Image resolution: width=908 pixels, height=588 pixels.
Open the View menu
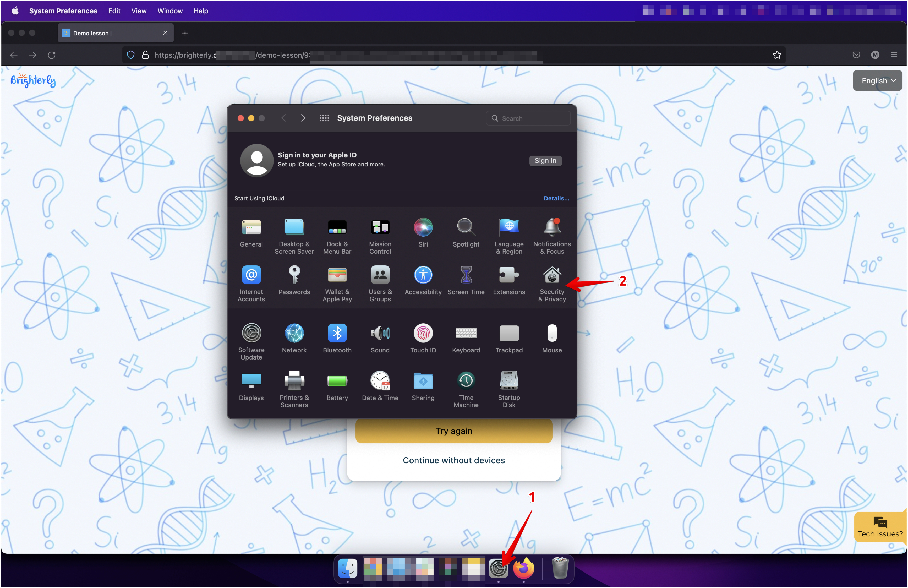click(139, 11)
